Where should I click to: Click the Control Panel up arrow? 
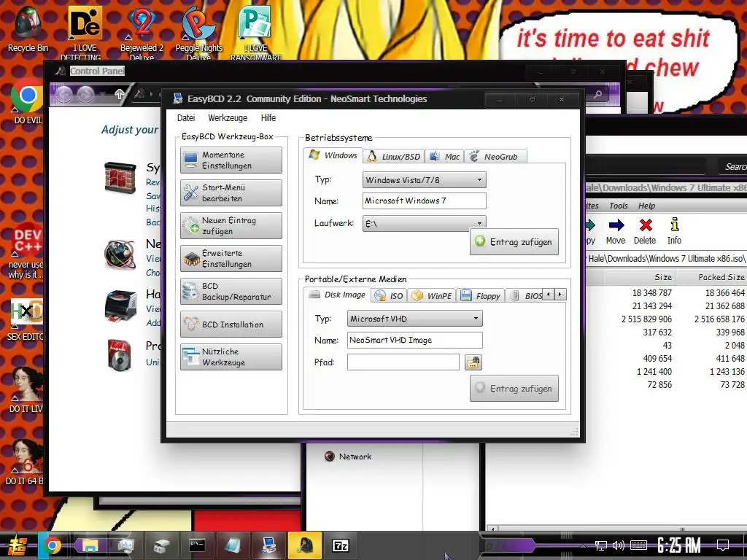[119, 94]
